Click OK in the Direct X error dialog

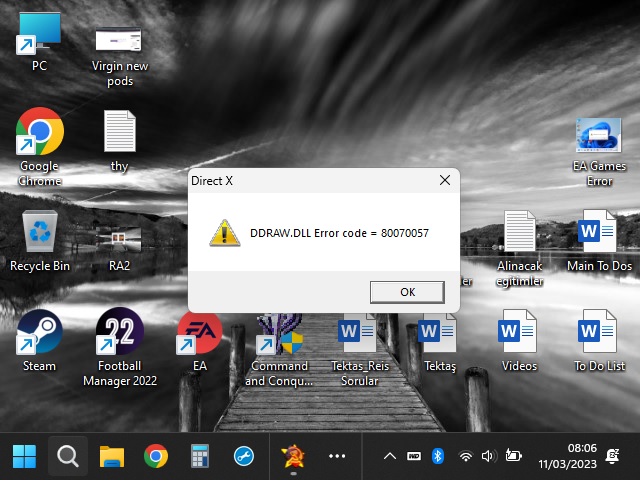click(x=407, y=292)
